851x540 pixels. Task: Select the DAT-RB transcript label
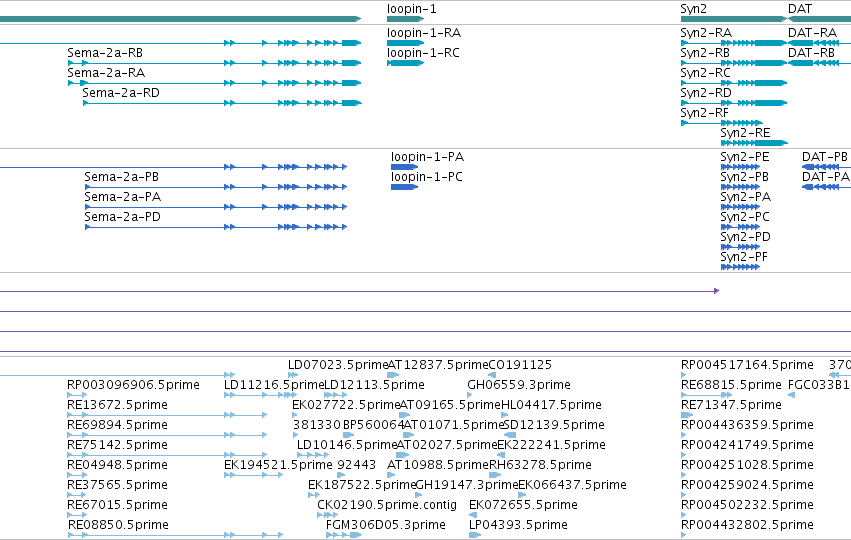pos(811,53)
